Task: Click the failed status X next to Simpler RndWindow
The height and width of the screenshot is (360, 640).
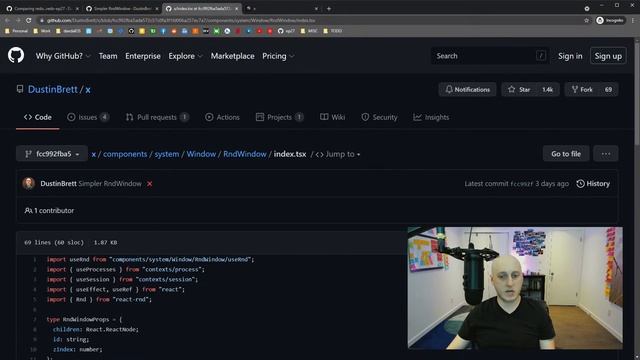Action: click(x=149, y=184)
